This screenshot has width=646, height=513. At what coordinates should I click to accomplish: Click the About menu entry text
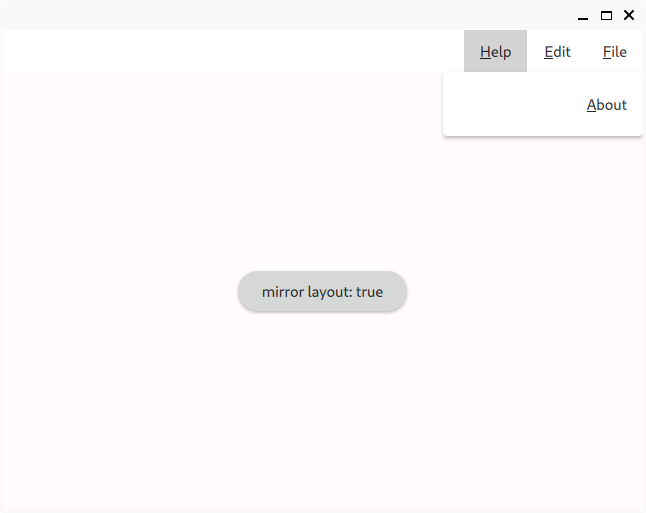(606, 105)
